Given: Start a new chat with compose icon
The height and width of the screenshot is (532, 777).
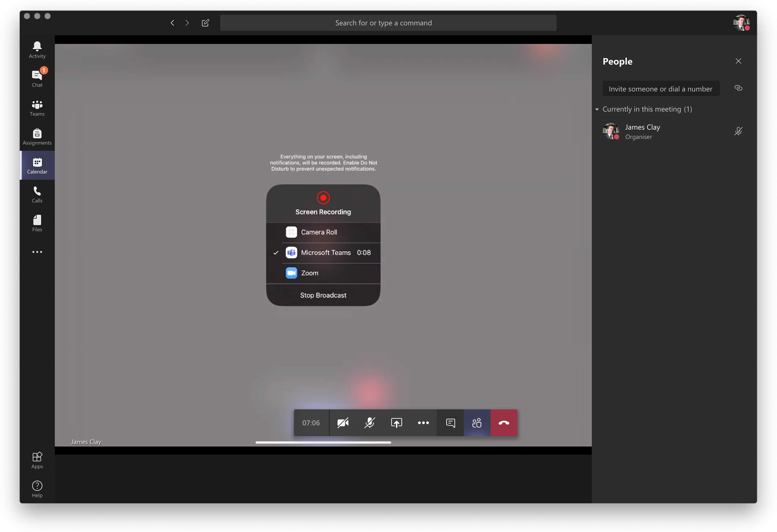Looking at the screenshot, I should [206, 23].
